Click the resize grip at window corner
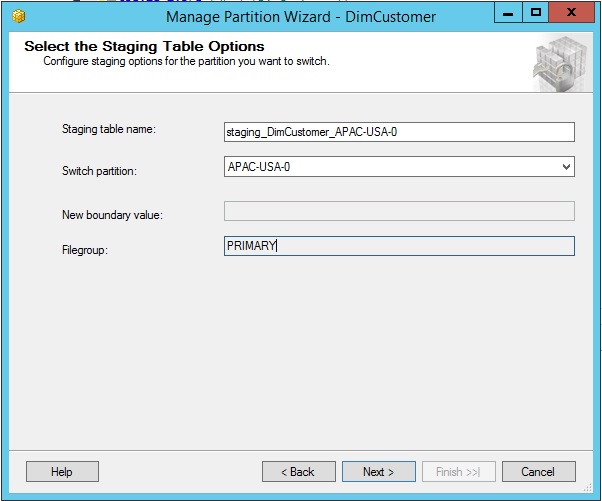The height and width of the screenshot is (501, 602). 588,488
